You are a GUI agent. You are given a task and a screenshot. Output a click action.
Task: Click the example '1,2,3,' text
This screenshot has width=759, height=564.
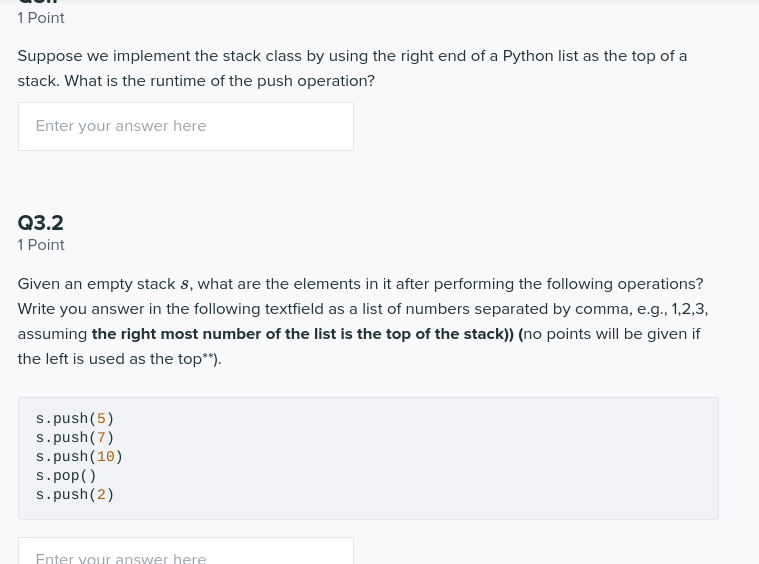[690, 309]
